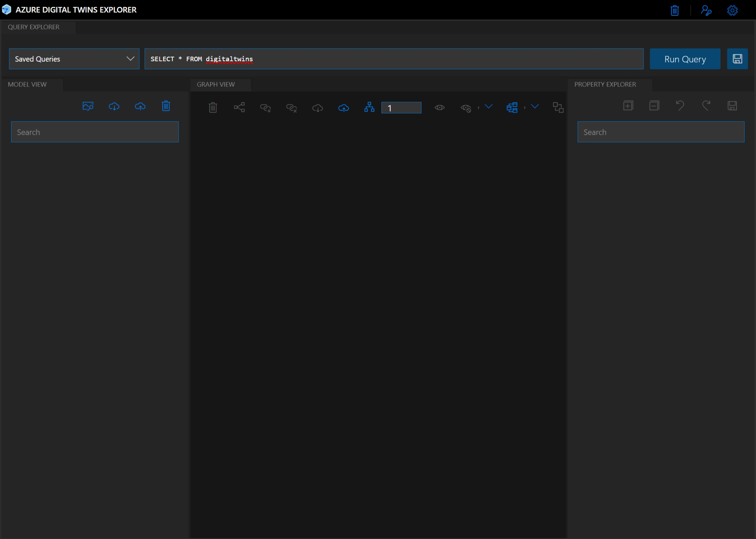The image size is (756, 539).
Task: Run the layout icon in Graph View
Action: pos(512,107)
